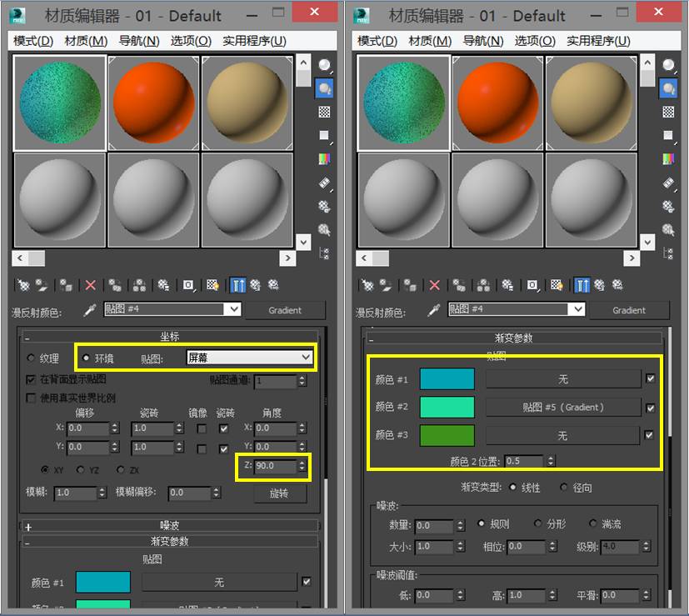Click Z angle spinner arrows, left window
The image size is (689, 616).
click(302, 466)
